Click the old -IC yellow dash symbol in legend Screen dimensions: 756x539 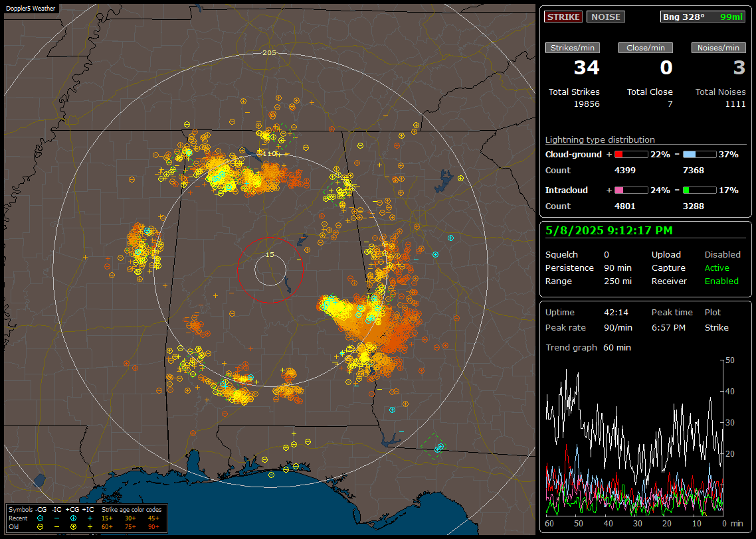click(x=57, y=527)
